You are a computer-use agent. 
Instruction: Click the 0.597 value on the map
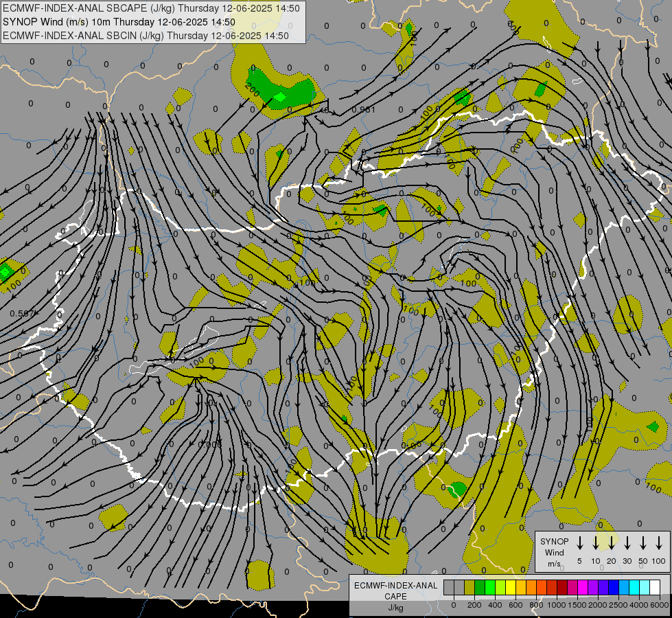22,314
